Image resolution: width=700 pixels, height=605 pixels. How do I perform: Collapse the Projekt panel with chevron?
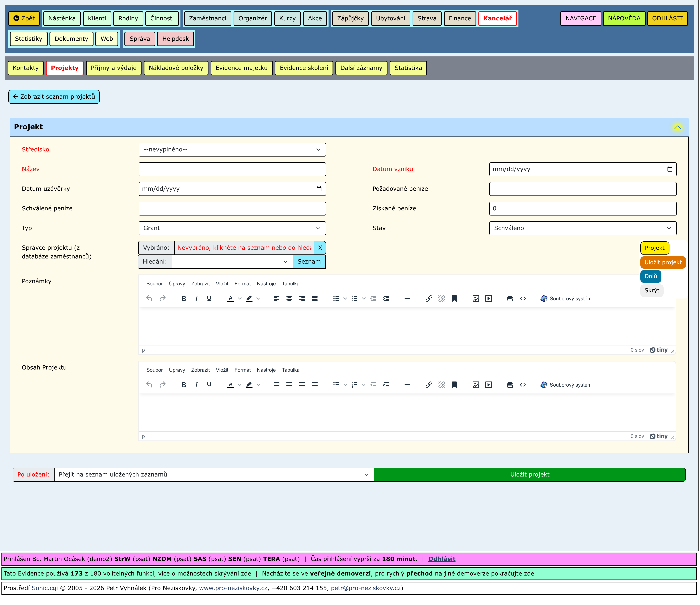[677, 127]
